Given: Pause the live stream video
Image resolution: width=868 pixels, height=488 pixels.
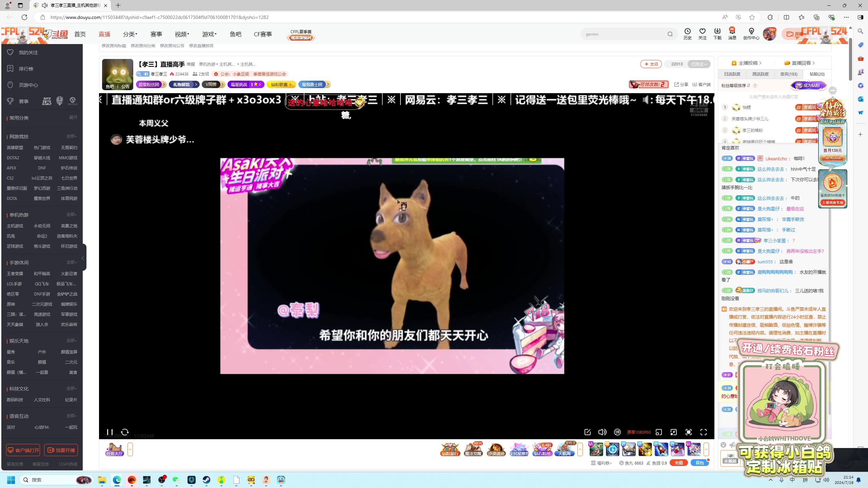Looking at the screenshot, I should tap(110, 432).
